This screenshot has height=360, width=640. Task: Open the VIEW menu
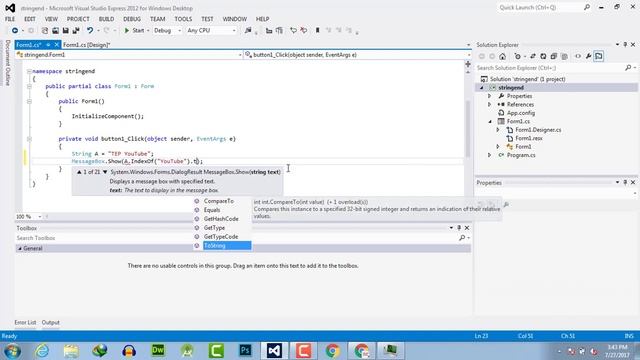click(x=51, y=19)
